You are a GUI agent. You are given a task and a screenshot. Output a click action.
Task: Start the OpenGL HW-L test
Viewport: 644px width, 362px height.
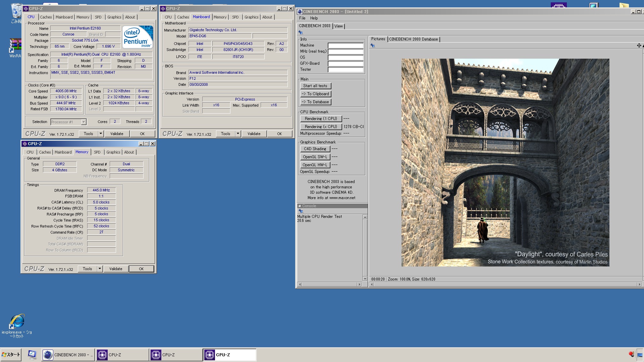(315, 165)
